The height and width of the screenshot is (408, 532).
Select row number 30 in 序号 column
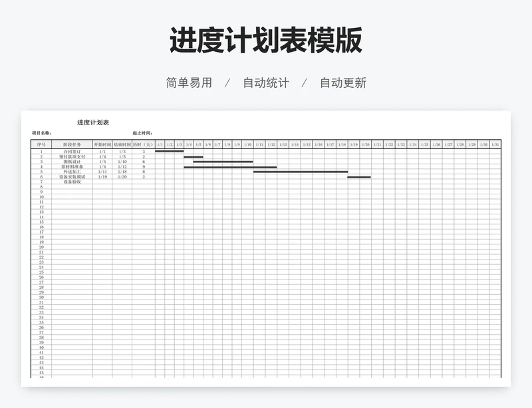point(41,298)
